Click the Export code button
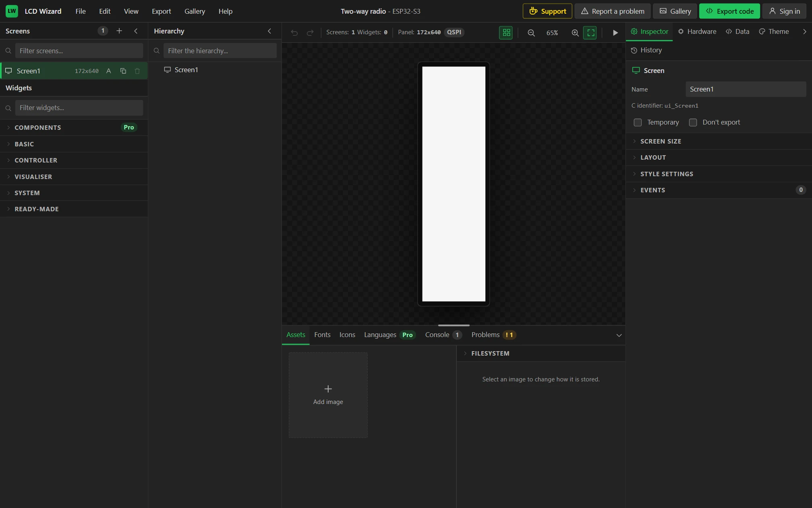This screenshot has width=812, height=508. pos(729,11)
